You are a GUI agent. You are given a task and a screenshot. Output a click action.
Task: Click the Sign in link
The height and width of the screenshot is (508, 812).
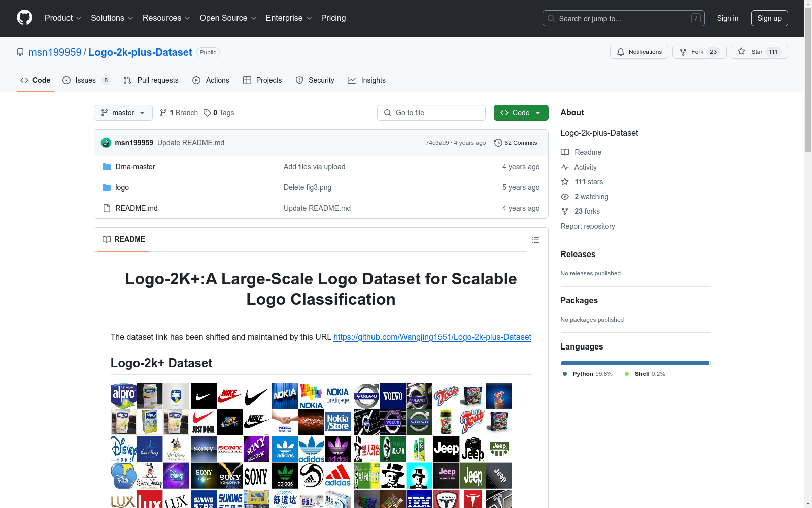point(728,18)
